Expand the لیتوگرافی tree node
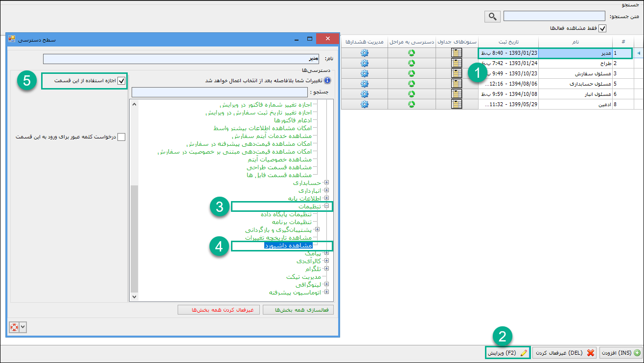The image size is (644, 363). (x=326, y=284)
